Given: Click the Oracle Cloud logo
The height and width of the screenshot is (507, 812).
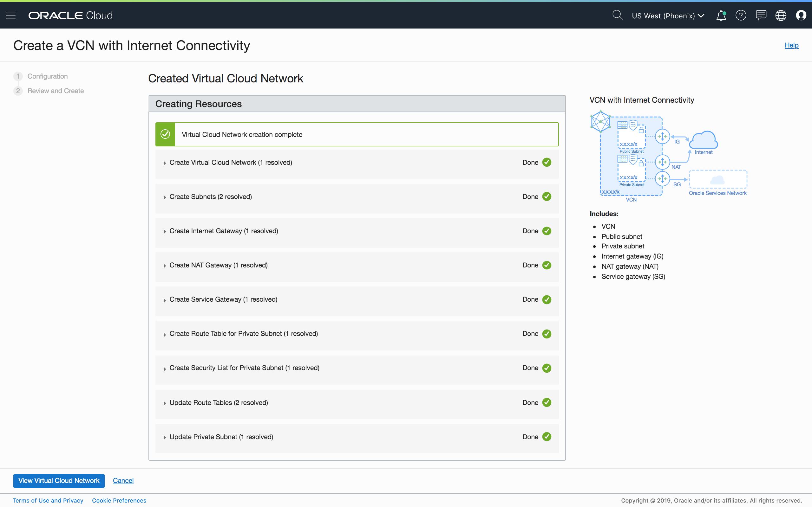Looking at the screenshot, I should pyautogui.click(x=70, y=16).
